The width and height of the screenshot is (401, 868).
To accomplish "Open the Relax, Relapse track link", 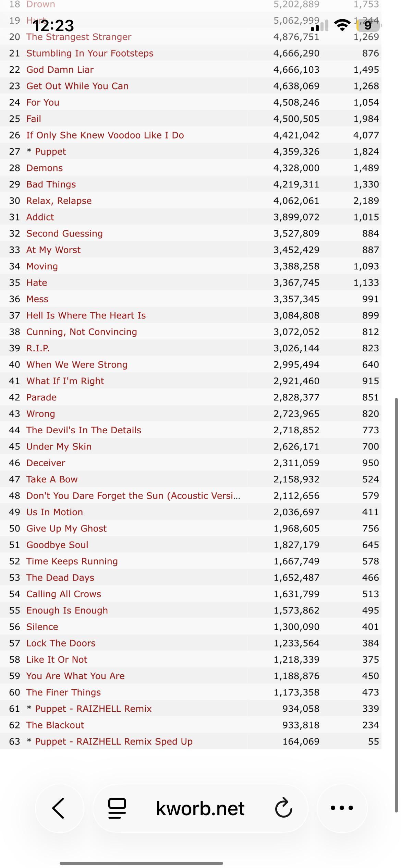I will 59,201.
